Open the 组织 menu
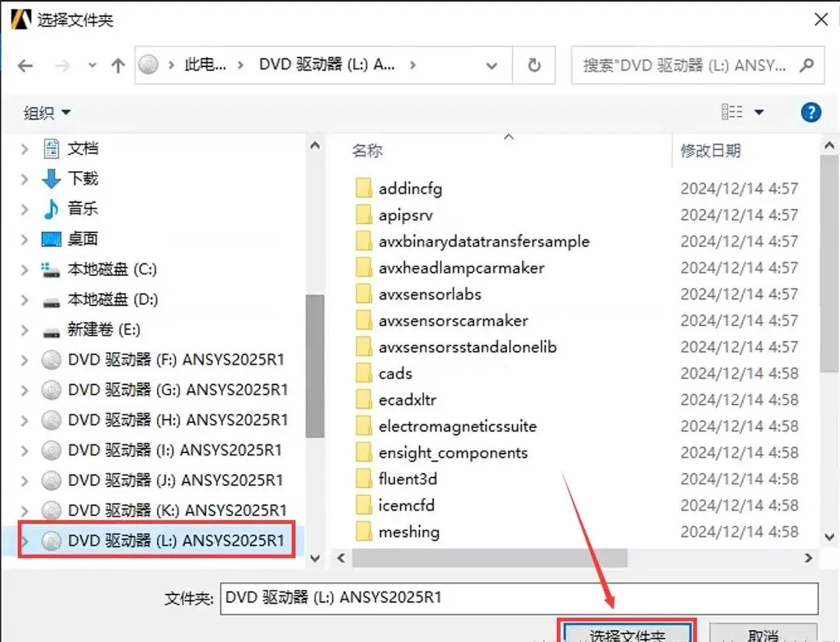This screenshot has height=642, width=840. (x=47, y=113)
